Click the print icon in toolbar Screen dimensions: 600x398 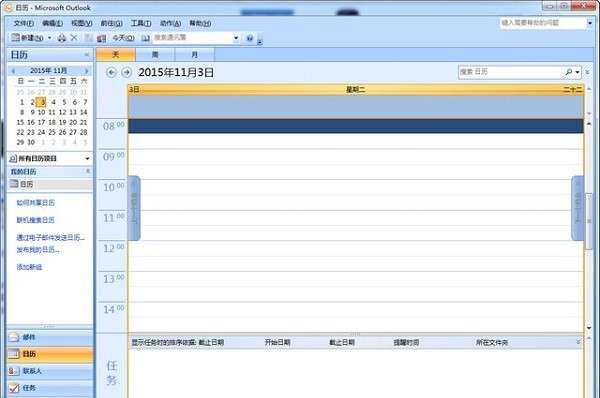coord(62,38)
